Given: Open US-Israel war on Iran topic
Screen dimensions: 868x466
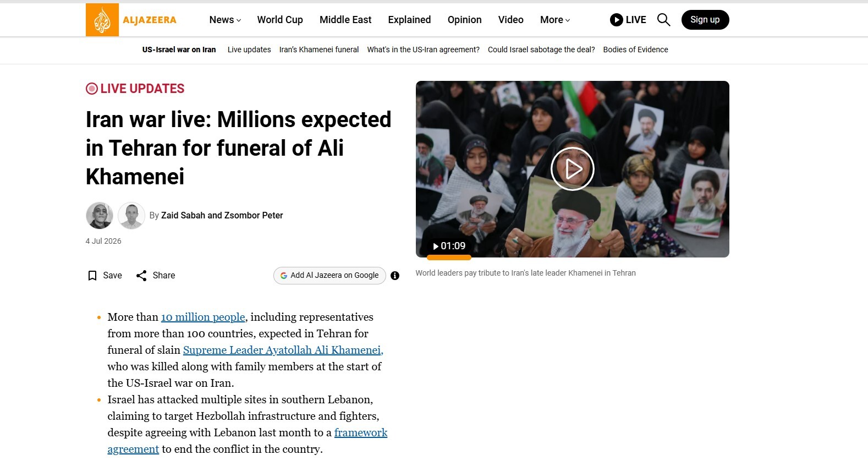Looking at the screenshot, I should (x=179, y=50).
